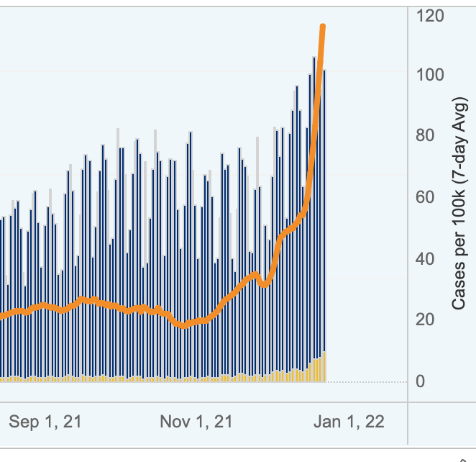
Task: Click the 120 tick on y-axis
Action: click(430, 15)
